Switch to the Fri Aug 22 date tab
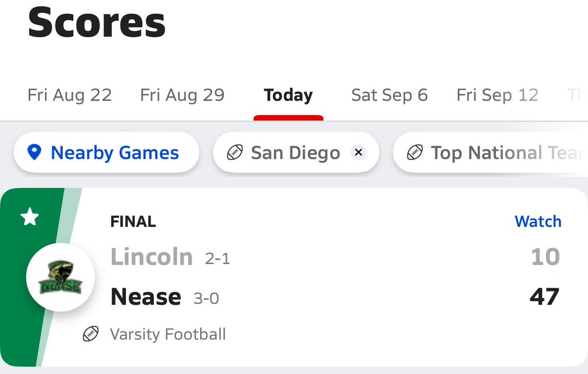588x374 pixels. 70,95
